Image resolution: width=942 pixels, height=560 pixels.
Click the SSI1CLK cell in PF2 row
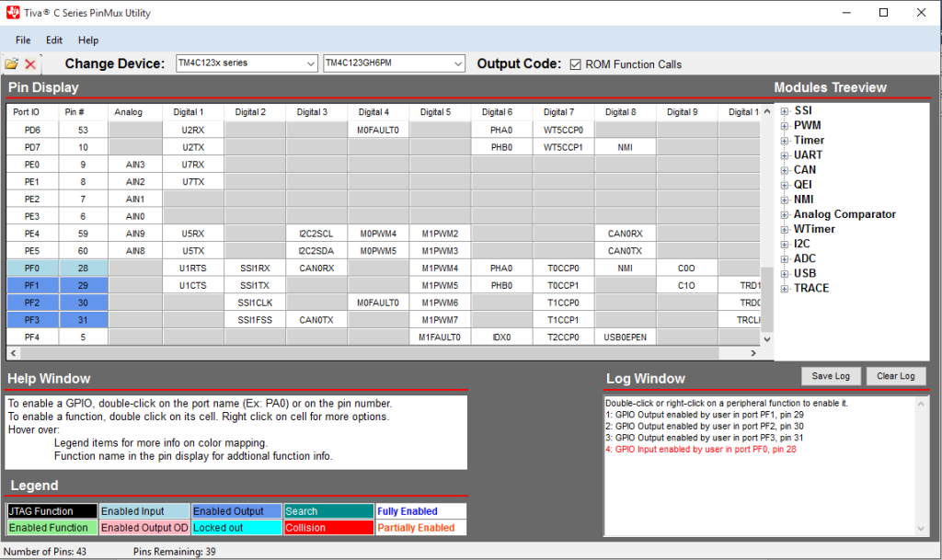click(255, 303)
